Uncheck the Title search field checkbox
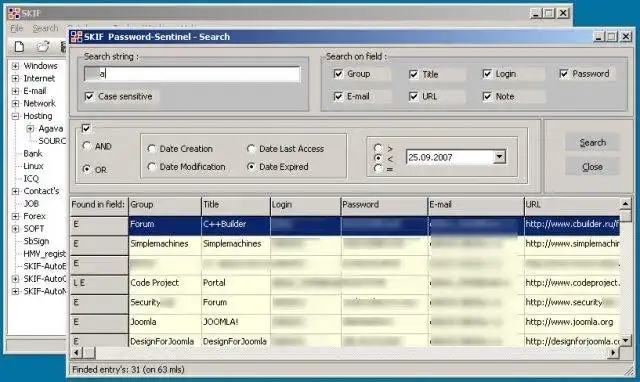This screenshot has width=640, height=382. click(413, 74)
